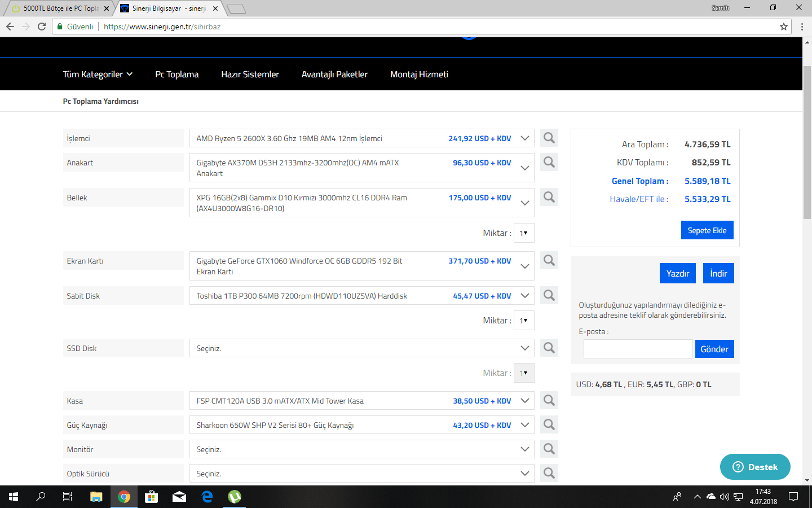Click the page vertical scrollbar thumb
Viewport: 812px width, 508px height.
click(807, 141)
